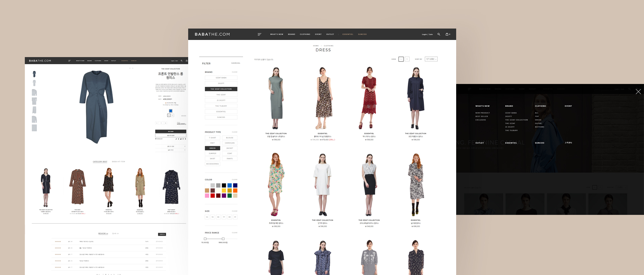Click BABATHE.COM logo on center page
The height and width of the screenshot is (275, 644).
[212, 34]
